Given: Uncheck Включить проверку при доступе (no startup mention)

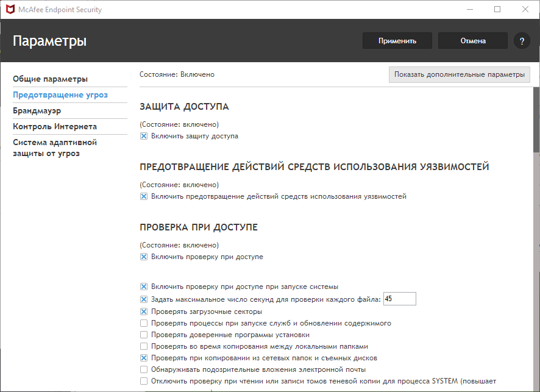Looking at the screenshot, I should tap(144, 257).
